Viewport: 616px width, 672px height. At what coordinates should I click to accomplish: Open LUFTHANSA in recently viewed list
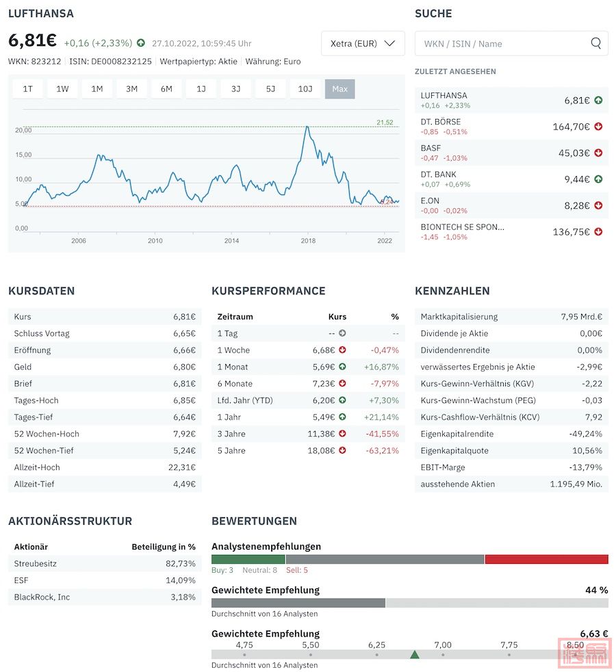pyautogui.click(x=511, y=101)
